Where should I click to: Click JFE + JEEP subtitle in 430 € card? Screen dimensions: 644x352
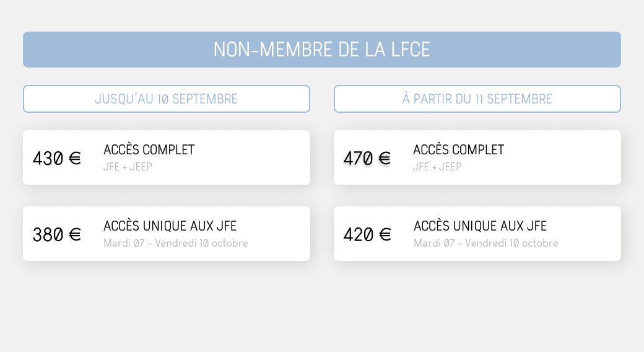click(x=128, y=167)
